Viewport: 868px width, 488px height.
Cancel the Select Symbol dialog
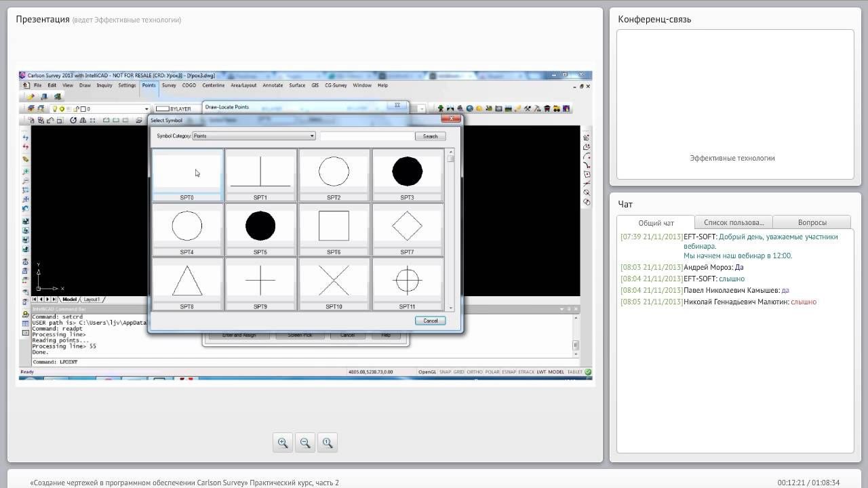[x=431, y=321]
